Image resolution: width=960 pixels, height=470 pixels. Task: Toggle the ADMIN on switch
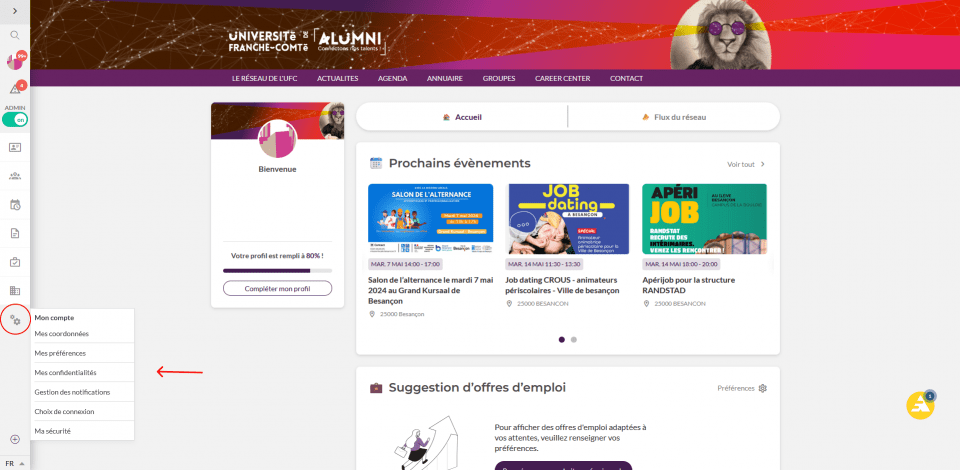pyautogui.click(x=15, y=120)
